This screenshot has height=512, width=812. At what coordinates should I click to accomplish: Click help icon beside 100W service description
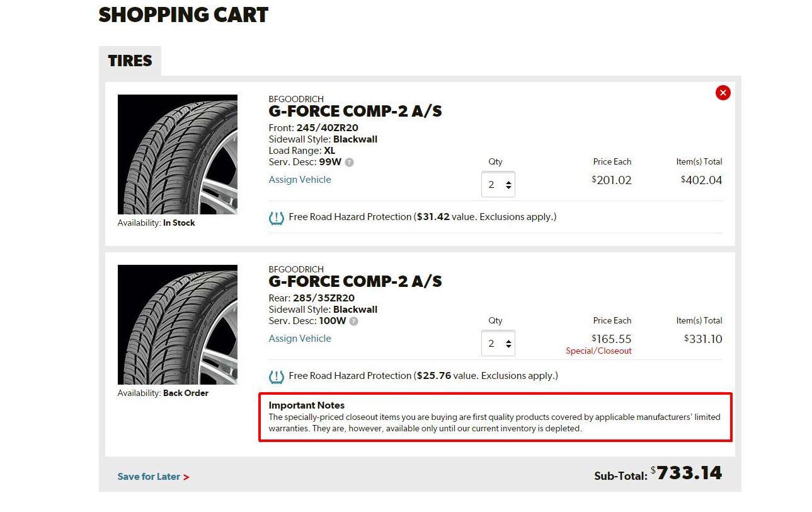(354, 321)
